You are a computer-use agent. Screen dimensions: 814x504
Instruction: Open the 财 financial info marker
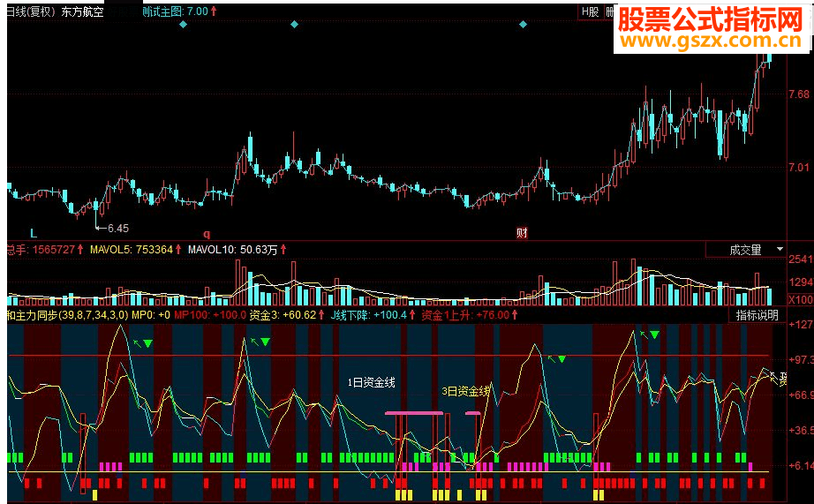click(523, 232)
